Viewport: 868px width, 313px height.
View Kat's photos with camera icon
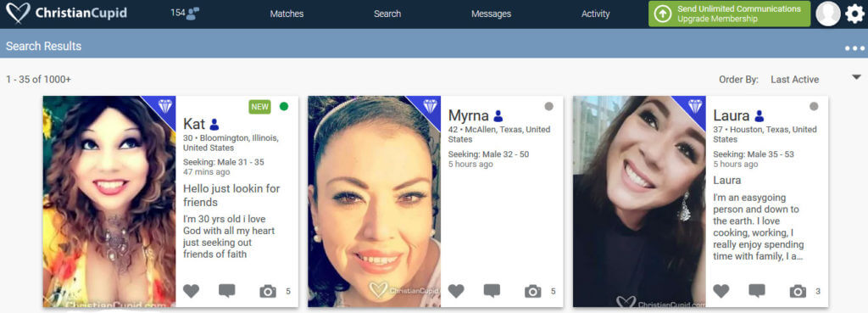tap(268, 291)
